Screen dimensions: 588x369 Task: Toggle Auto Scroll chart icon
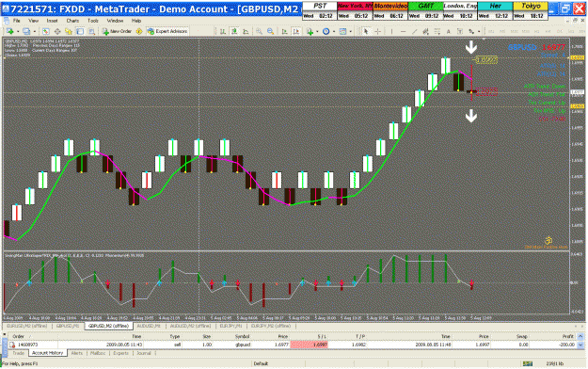[285, 31]
